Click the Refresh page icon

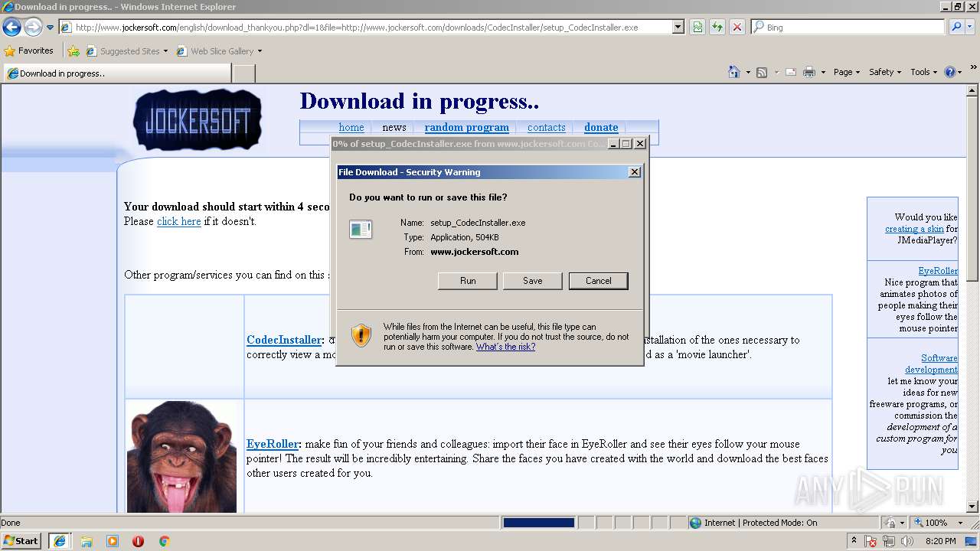(x=717, y=27)
